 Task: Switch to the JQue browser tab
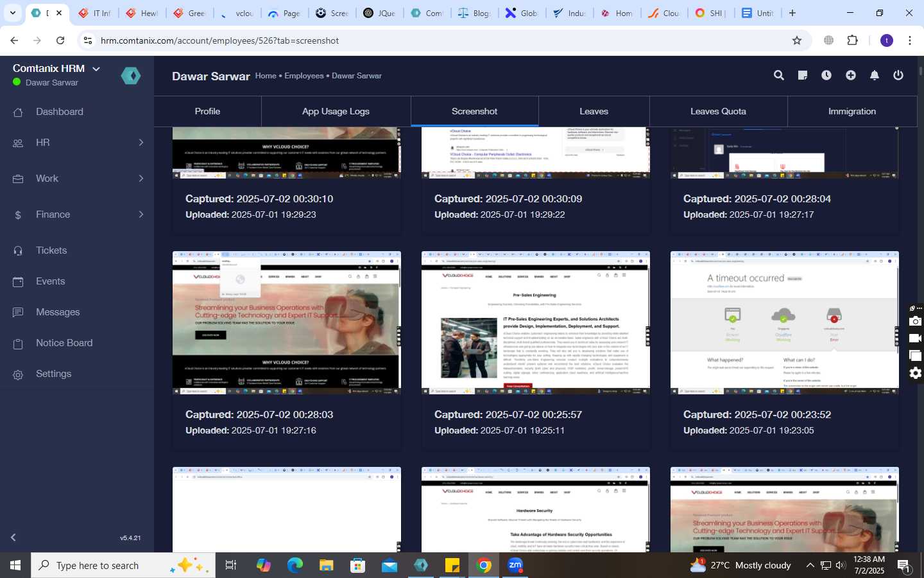pos(379,13)
